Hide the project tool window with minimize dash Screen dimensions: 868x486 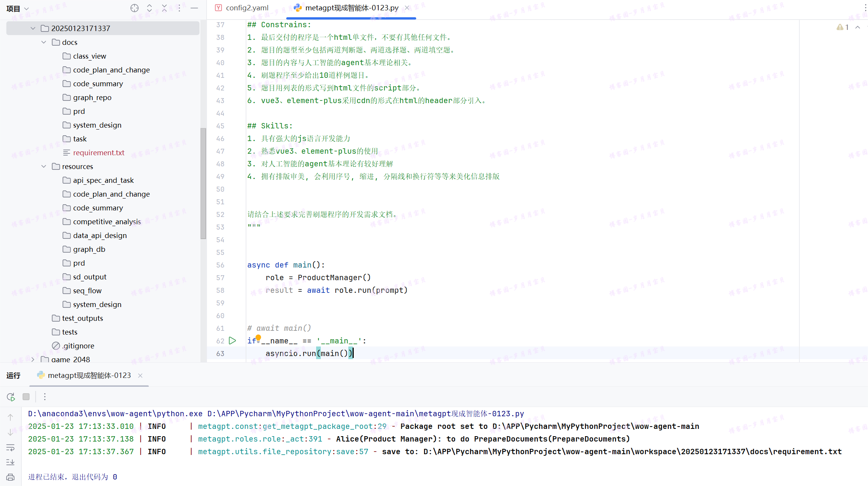[194, 8]
